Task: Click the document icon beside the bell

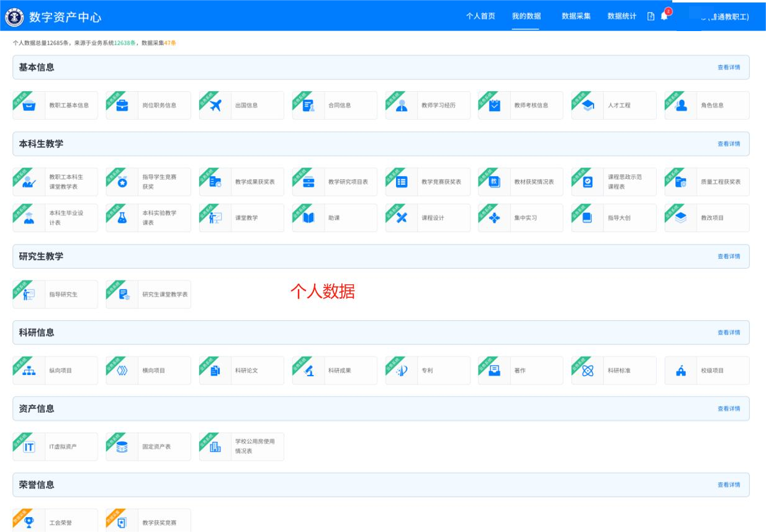Action: 651,17
